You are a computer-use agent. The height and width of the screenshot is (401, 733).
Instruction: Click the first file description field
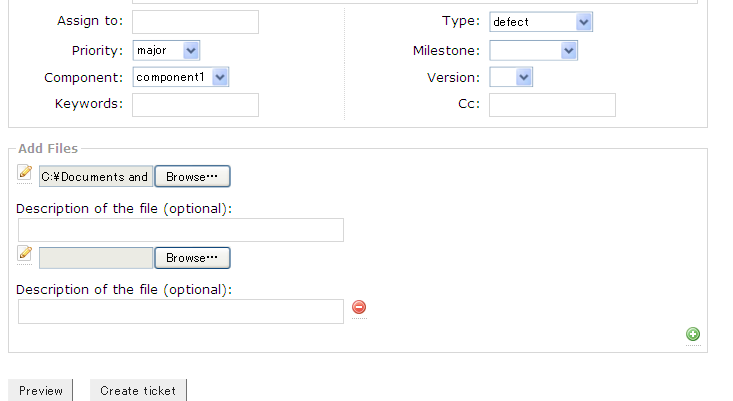pyautogui.click(x=181, y=230)
